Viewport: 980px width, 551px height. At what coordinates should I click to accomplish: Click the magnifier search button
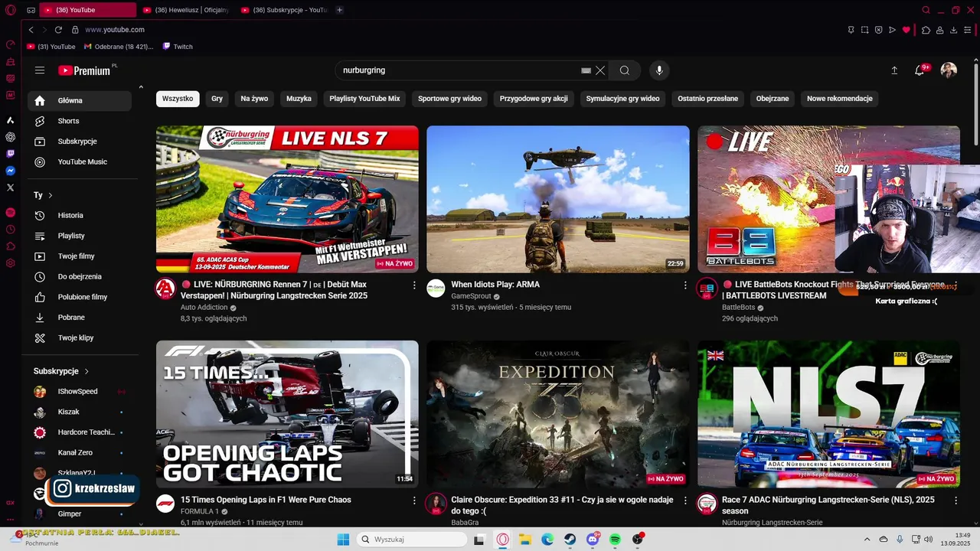[625, 70]
